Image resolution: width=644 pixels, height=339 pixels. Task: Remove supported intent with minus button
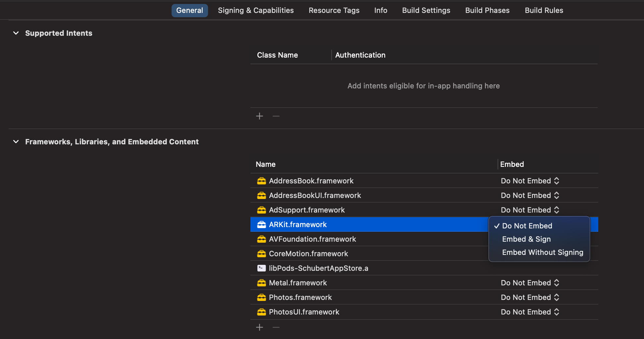pos(276,116)
